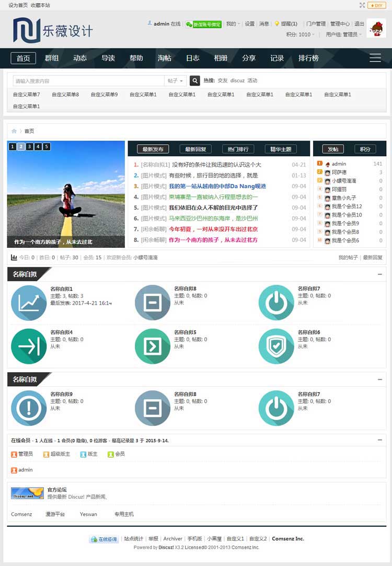Screen dimensions: 392x566
Task: Open the 名称自拟6 shield check icon
Action: (276, 346)
